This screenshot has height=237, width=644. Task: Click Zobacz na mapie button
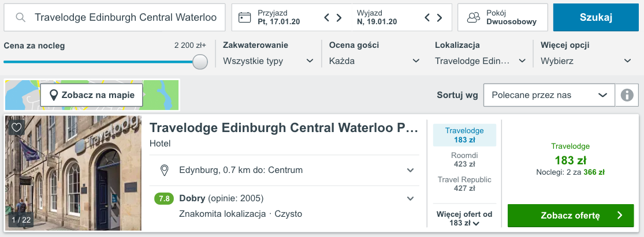point(92,95)
